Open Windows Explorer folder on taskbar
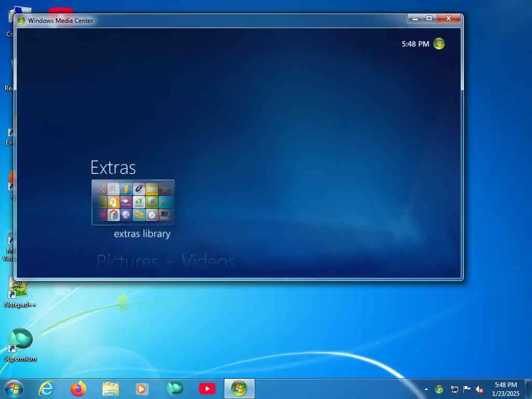Viewport: 532px width, 399px height. 111,389
